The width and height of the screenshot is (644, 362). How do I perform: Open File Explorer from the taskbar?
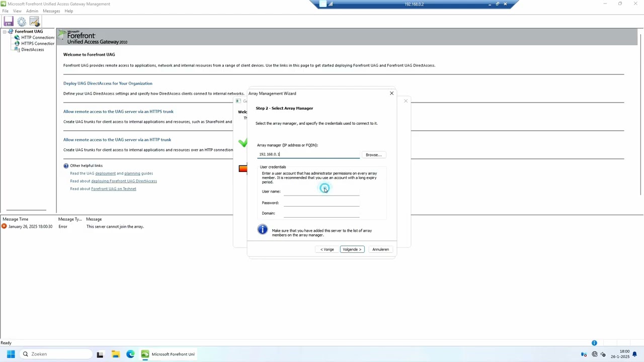pyautogui.click(x=115, y=354)
